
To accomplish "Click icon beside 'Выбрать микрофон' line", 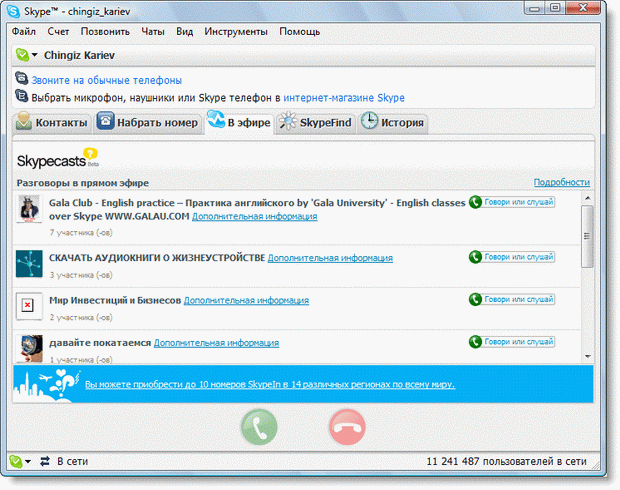I will pyautogui.click(x=22, y=96).
